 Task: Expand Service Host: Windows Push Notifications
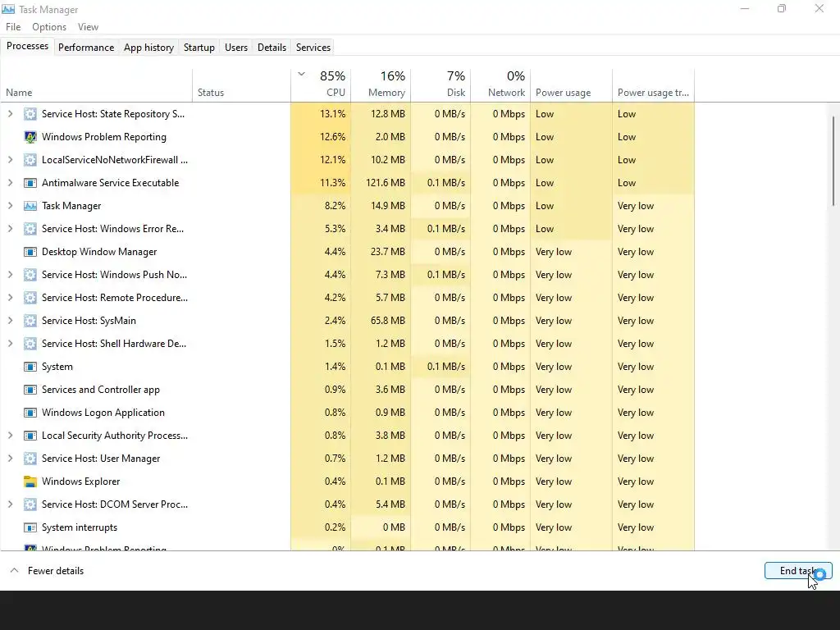(x=10, y=275)
